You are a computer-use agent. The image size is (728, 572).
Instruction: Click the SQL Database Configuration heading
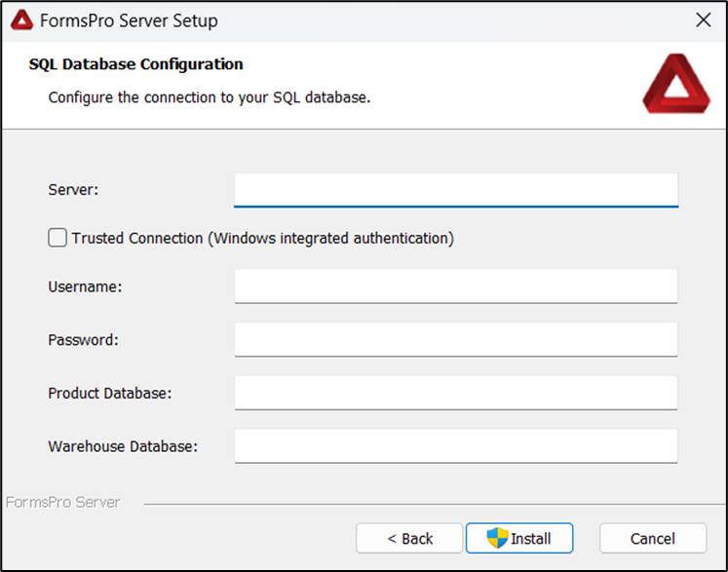[x=135, y=64]
